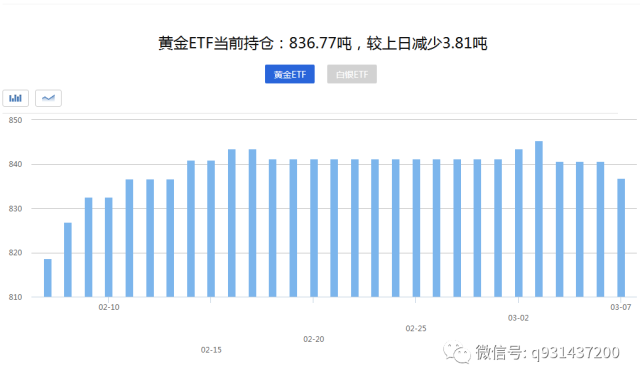
Task: Click the second bar from the left
Action: tap(68, 260)
